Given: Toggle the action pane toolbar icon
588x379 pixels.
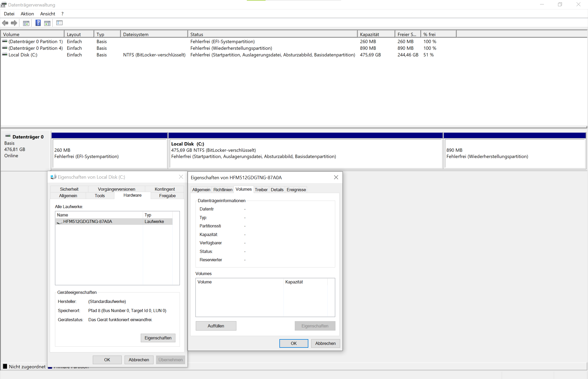Looking at the screenshot, I should click(47, 23).
